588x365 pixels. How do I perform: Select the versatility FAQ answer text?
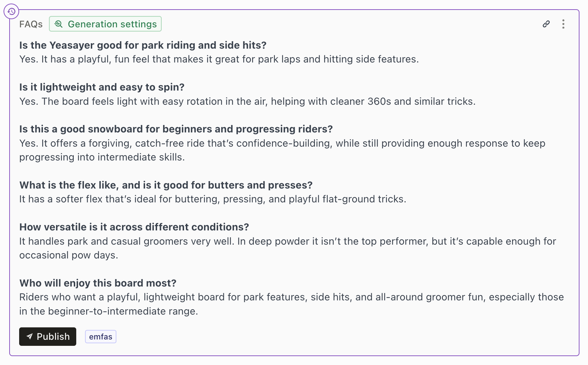[x=248, y=248]
